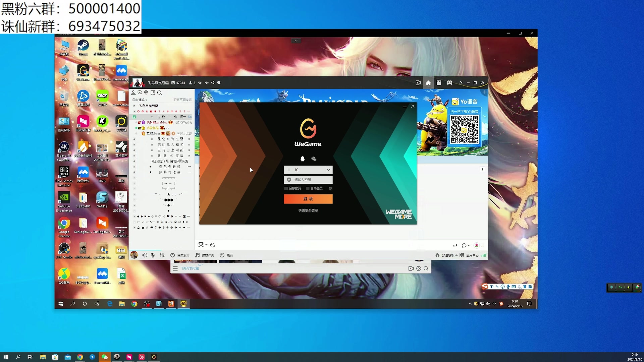The image size is (644, 362).
Task: Click 播放伴奏 music option
Action: [205, 255]
